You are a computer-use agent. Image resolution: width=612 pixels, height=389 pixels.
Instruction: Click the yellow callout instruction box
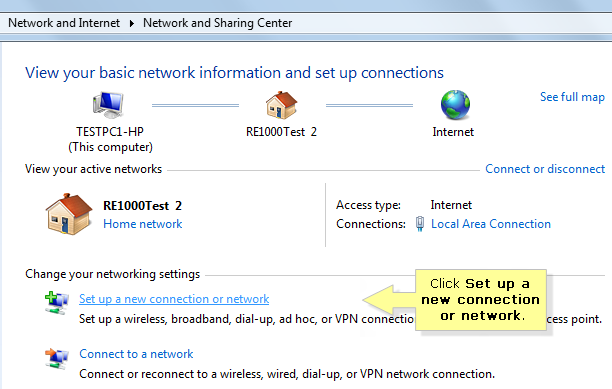tap(481, 300)
